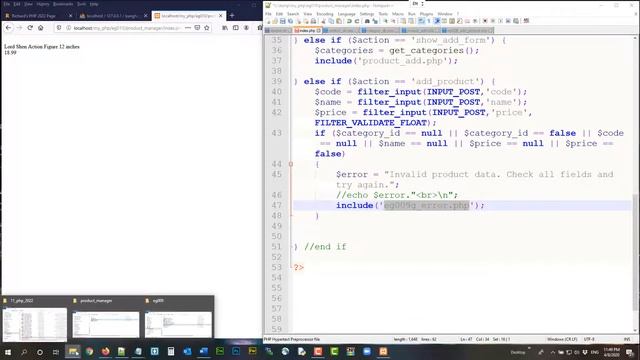This screenshot has width=640, height=360.
Task: Open the Notepad++ Settings menu
Action: (x=367, y=14)
